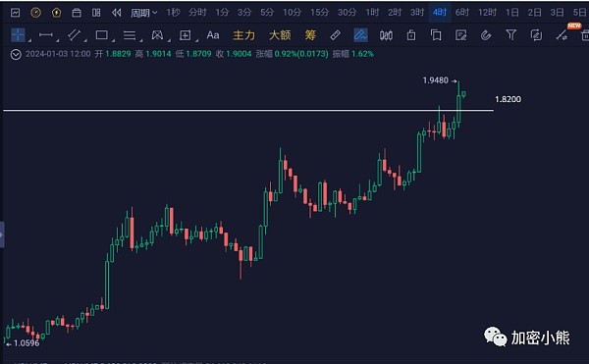Select the parallel channel drawing tool

pyautogui.click(x=74, y=35)
